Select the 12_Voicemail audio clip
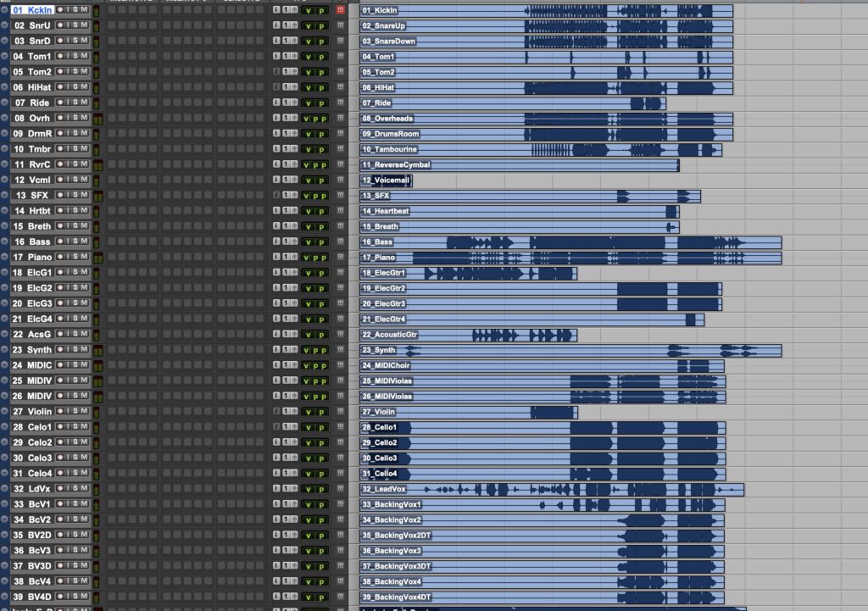 (386, 181)
